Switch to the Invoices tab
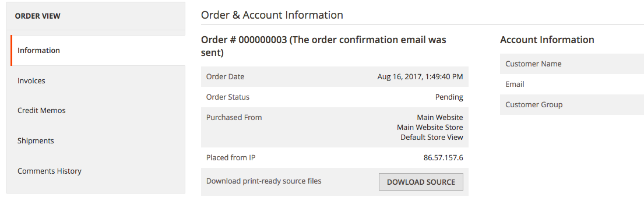 point(98,81)
